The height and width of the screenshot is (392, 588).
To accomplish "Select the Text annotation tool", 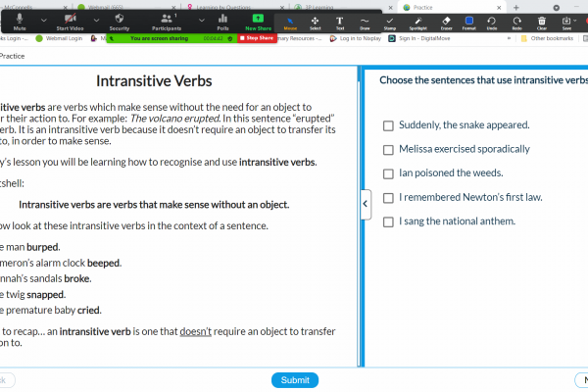I will pyautogui.click(x=340, y=19).
